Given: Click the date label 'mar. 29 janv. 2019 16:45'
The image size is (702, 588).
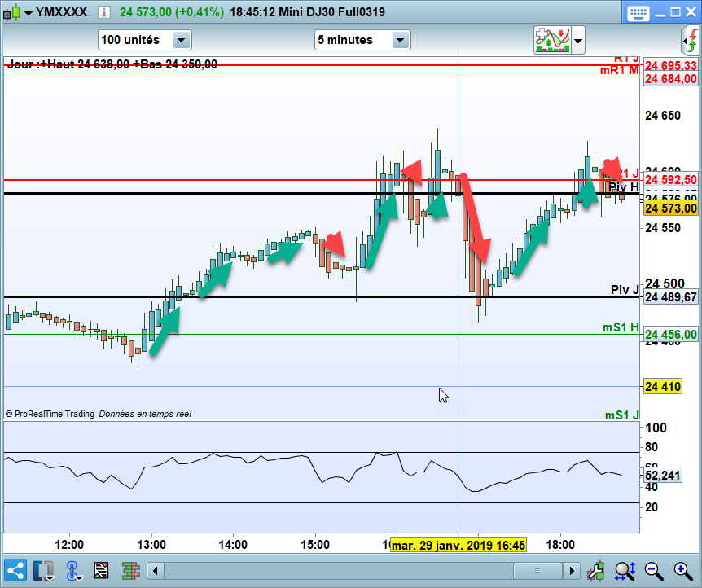Looking at the screenshot, I should tap(458, 546).
